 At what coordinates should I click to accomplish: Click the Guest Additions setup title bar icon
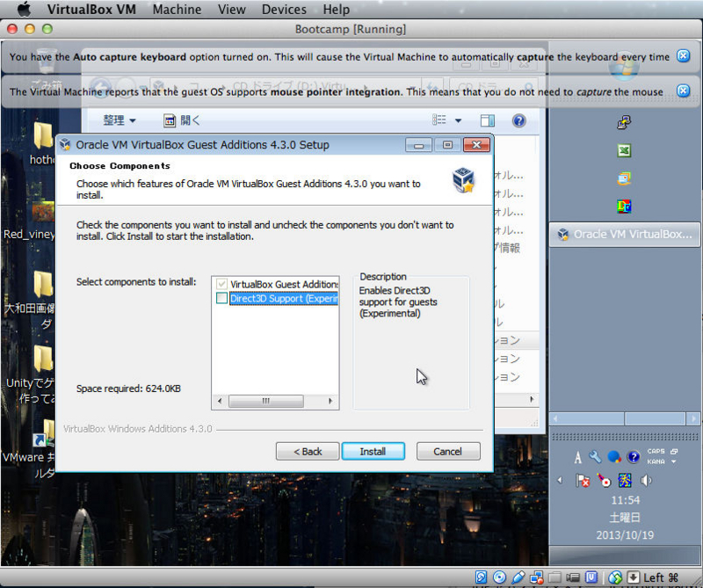point(65,144)
